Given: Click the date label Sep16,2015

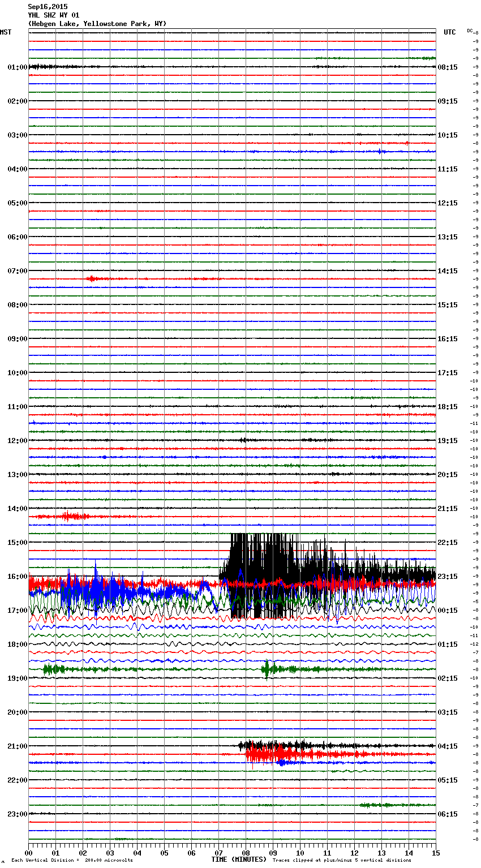Looking at the screenshot, I should [x=48, y=7].
